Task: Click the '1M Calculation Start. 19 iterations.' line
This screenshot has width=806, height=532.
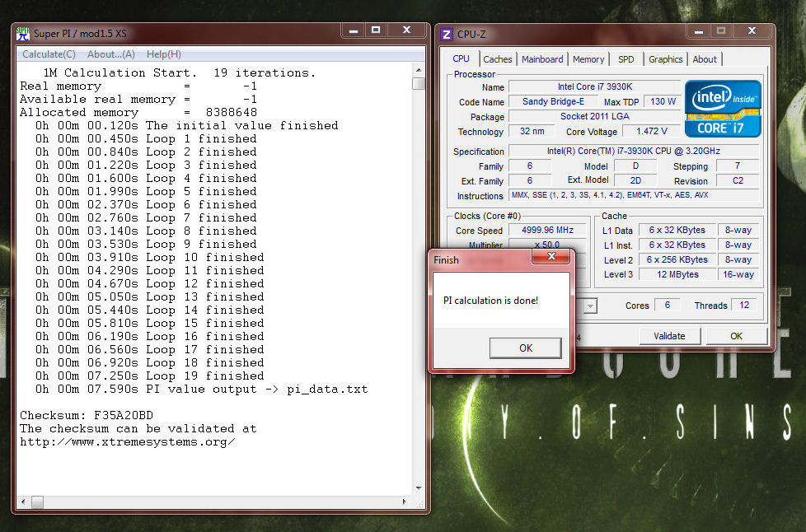Action: [x=180, y=73]
